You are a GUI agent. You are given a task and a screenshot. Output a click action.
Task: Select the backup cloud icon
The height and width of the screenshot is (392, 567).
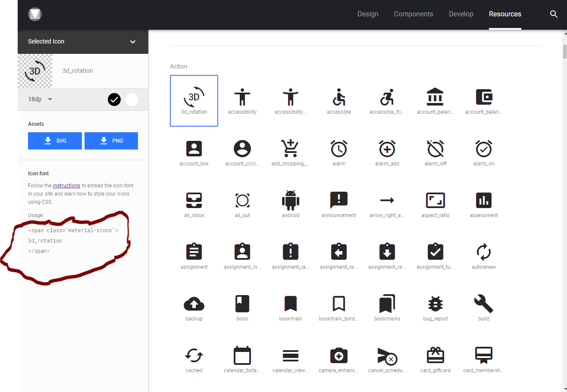(x=194, y=304)
